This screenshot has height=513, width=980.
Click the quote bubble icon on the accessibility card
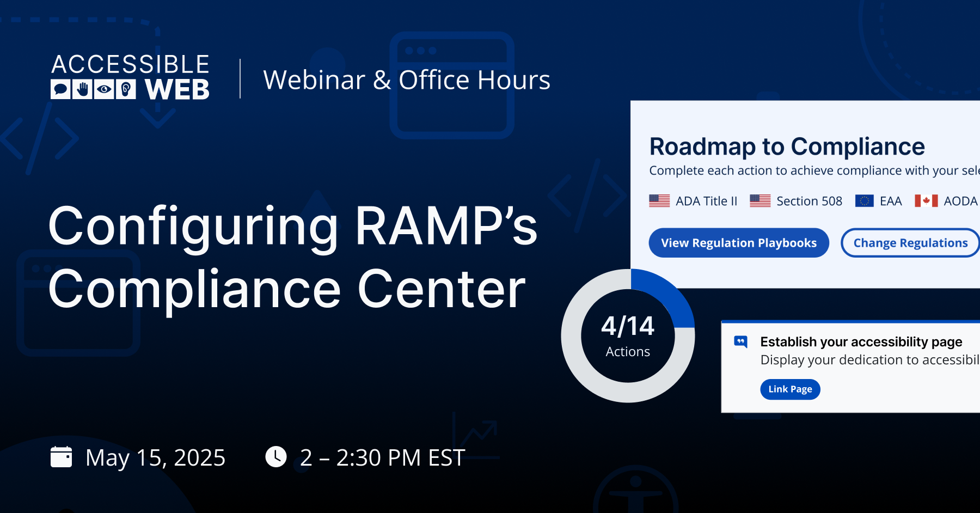click(740, 342)
